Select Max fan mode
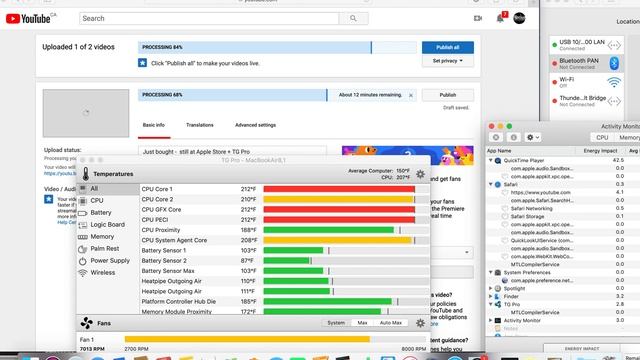 (362, 323)
